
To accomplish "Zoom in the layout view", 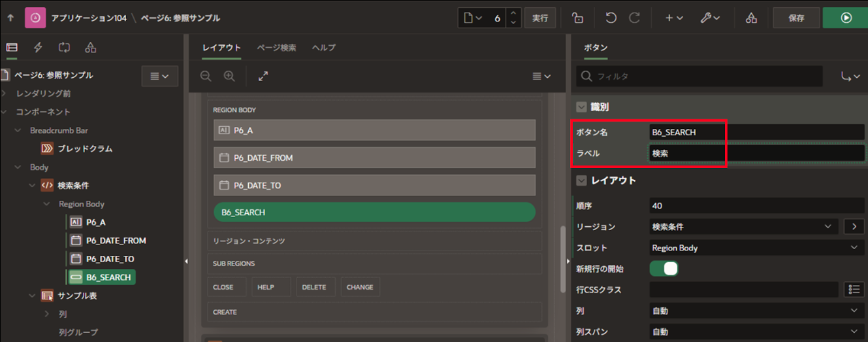I will (x=229, y=77).
